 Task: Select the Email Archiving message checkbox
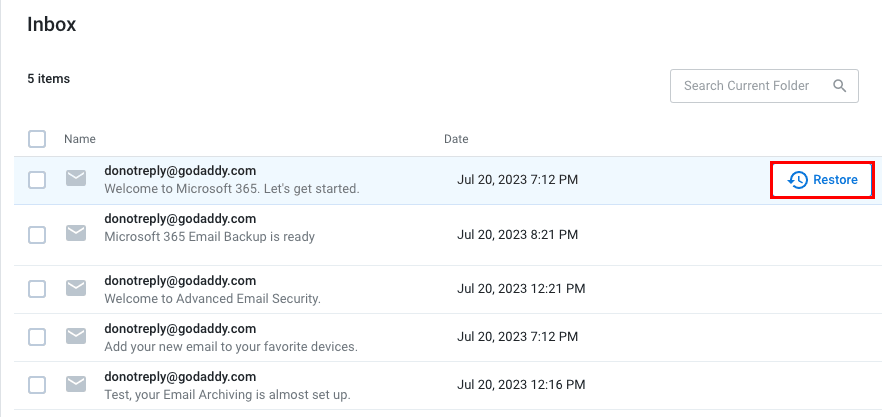click(x=37, y=385)
